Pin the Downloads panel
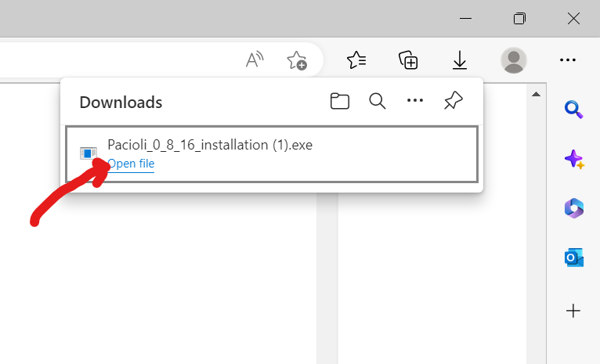 (x=453, y=101)
